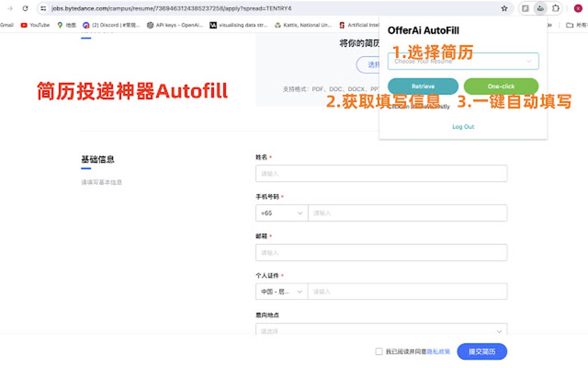Image resolution: width=588 pixels, height=368 pixels.
Task: Check the privacy policy agreement checkbox
Action: coord(378,351)
